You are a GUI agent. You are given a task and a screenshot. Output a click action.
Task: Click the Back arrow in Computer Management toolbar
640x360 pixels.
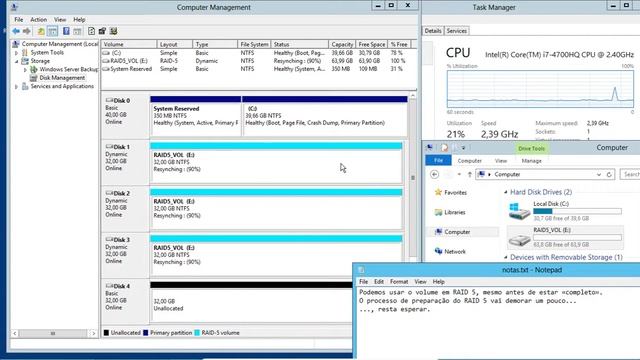coord(16,31)
